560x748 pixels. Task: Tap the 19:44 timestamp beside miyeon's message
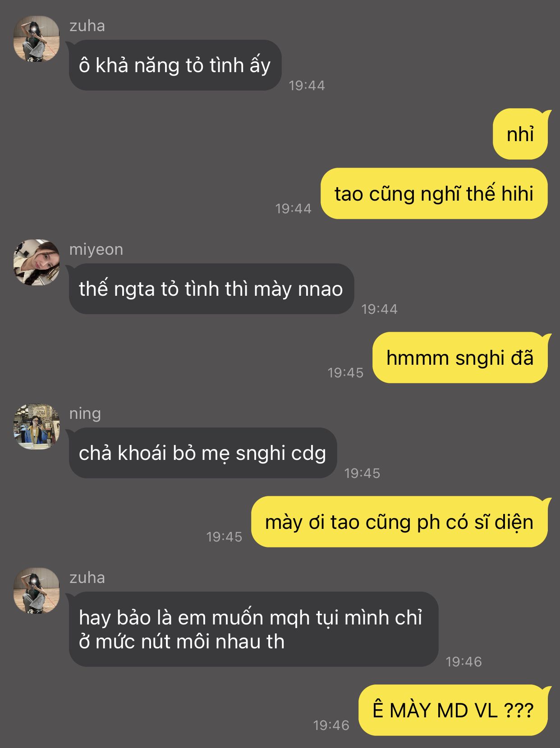(380, 309)
